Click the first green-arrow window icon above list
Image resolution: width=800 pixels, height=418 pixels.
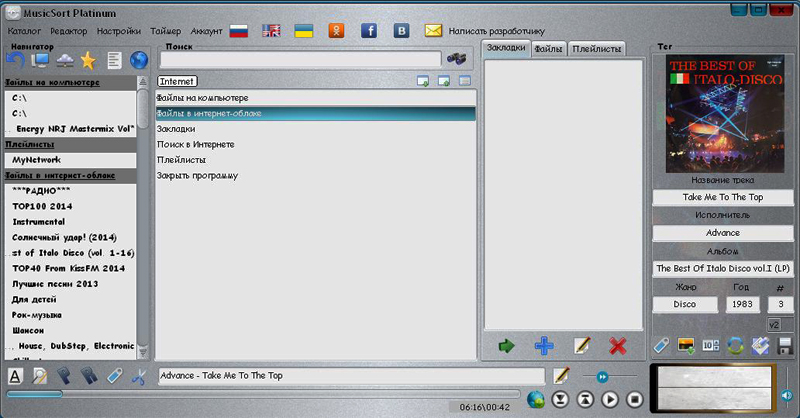pos(422,81)
